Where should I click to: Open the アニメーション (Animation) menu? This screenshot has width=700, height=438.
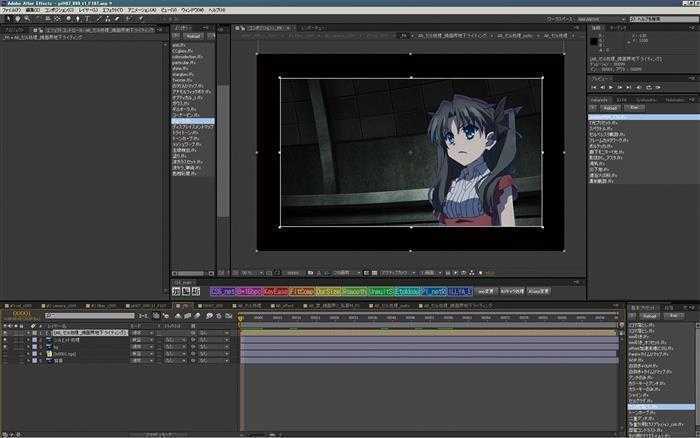coord(142,10)
